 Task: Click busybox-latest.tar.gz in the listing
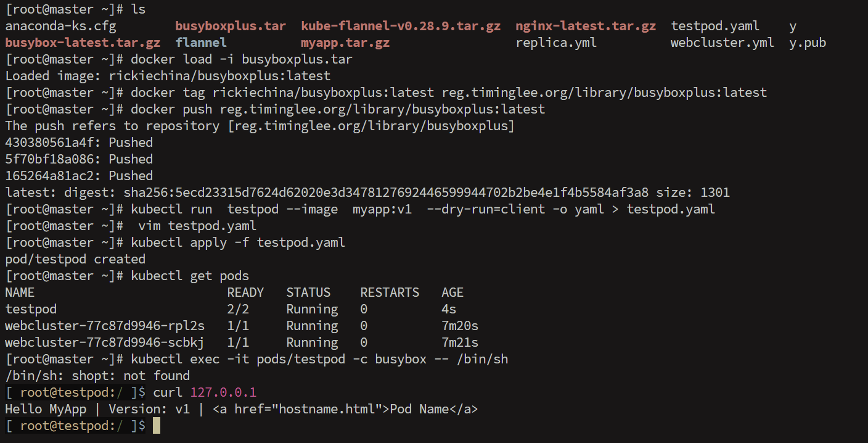pyautogui.click(x=83, y=43)
